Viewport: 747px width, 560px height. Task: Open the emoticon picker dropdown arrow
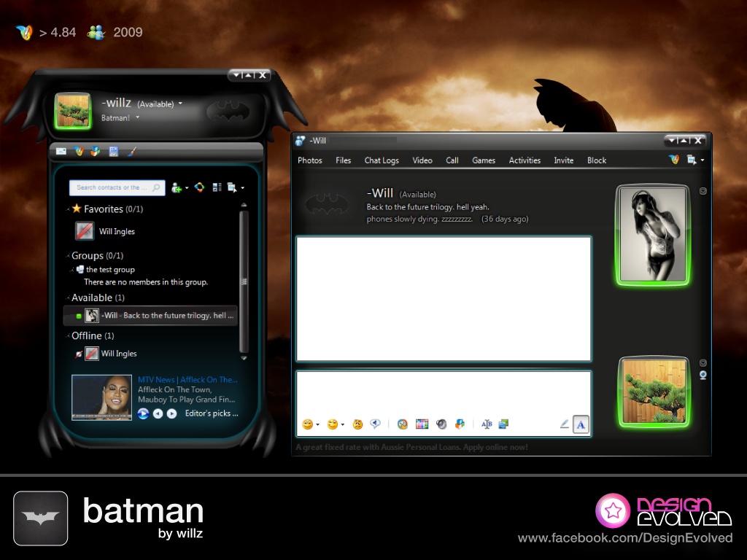click(318, 425)
